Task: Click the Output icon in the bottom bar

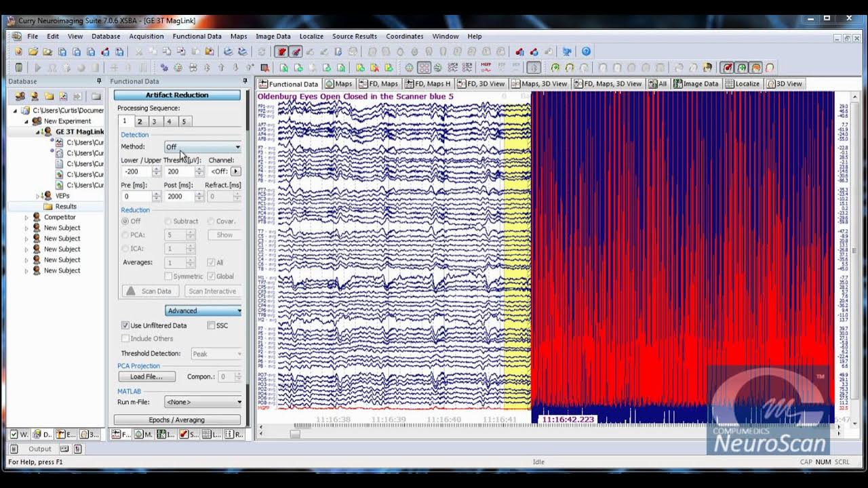Action: (14, 449)
